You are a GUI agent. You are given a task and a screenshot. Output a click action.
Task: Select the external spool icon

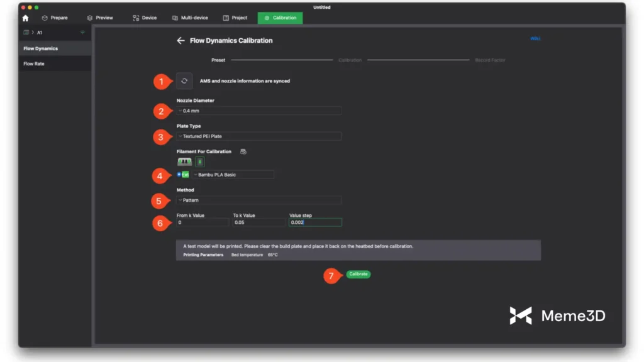(x=199, y=162)
